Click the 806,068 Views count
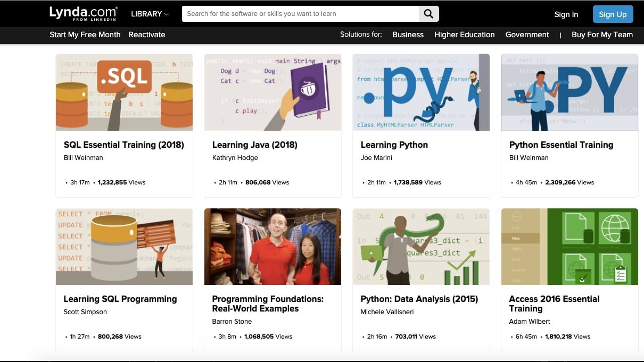Viewport: 644px width, 362px height. 267,182
